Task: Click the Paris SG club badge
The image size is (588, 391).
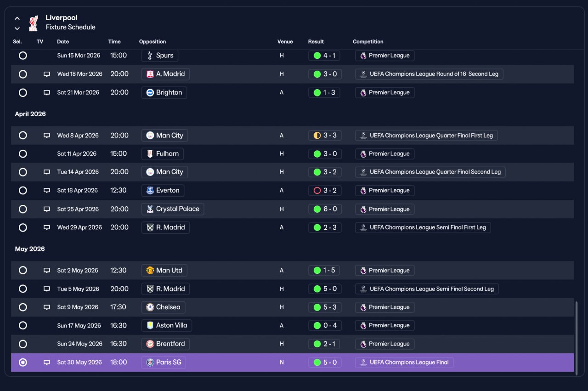Action: [150, 363]
